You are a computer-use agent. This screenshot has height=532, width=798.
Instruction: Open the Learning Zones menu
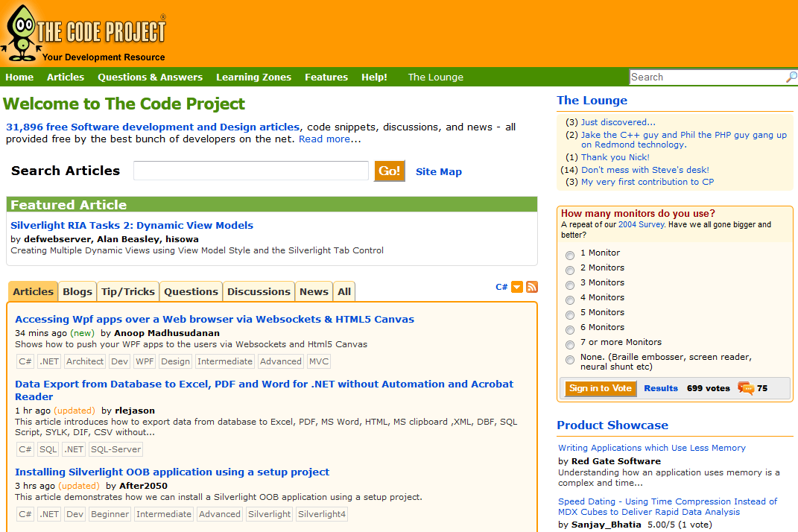253,77
